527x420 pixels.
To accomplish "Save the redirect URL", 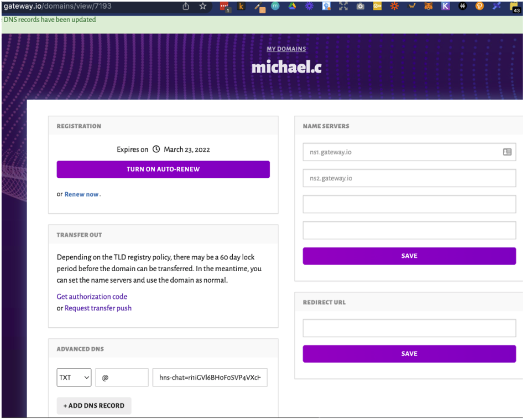I will [x=409, y=354].
